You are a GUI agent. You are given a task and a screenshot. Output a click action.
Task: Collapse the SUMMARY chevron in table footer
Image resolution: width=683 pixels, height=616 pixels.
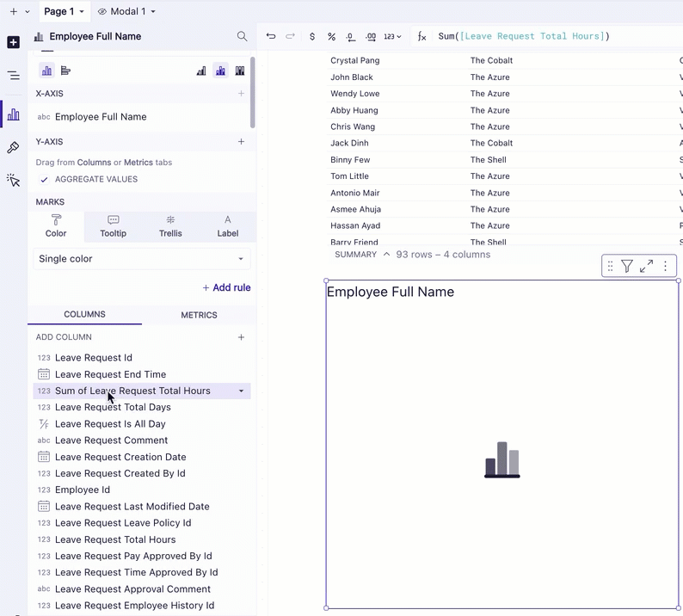tap(386, 255)
